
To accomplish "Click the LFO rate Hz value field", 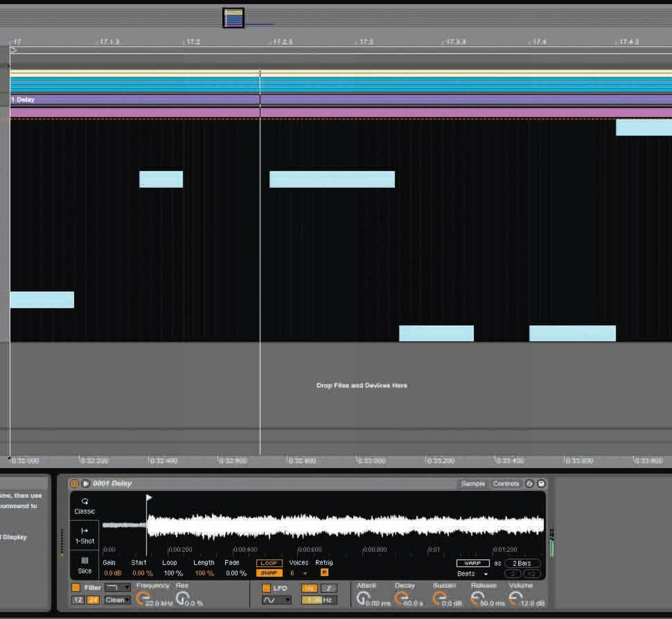I will tap(319, 600).
